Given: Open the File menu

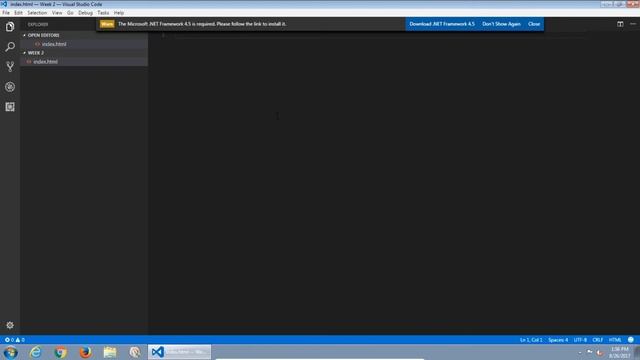Looking at the screenshot, I should pos(6,13).
